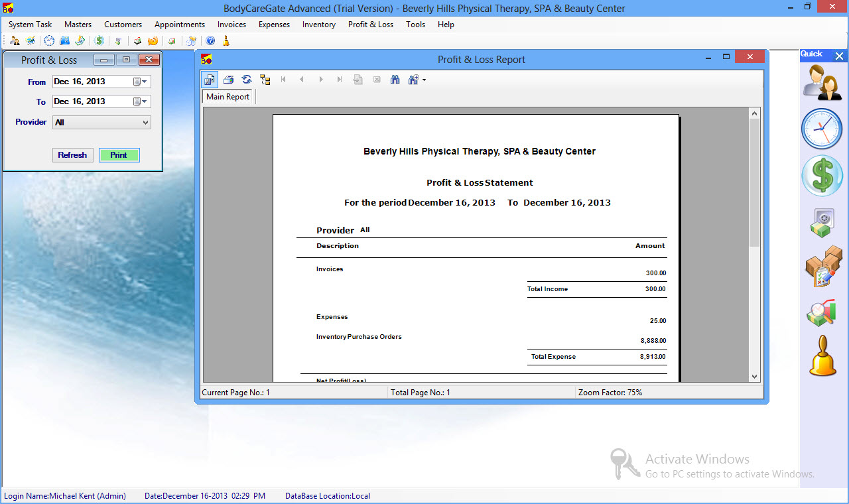Click the report's vertical scrollbar down arrow
849x504 pixels.
click(754, 376)
